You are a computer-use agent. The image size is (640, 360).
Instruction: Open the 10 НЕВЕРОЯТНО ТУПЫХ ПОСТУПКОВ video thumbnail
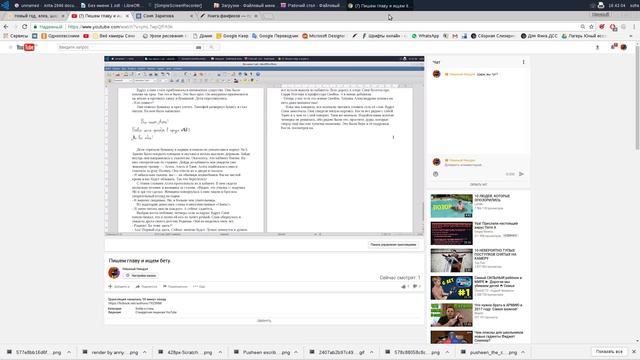click(x=451, y=260)
